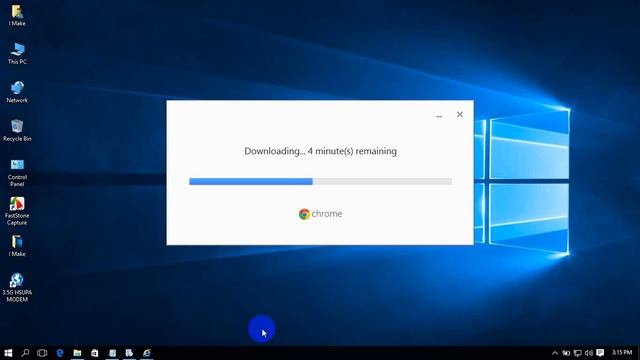Open the volume speaker icon
This screenshot has width=640, height=360.
click(589, 353)
